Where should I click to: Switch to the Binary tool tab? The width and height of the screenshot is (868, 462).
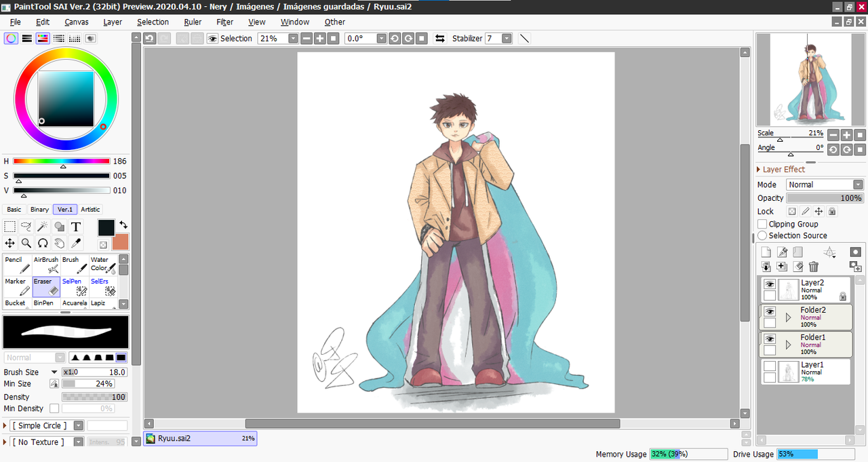pyautogui.click(x=39, y=210)
